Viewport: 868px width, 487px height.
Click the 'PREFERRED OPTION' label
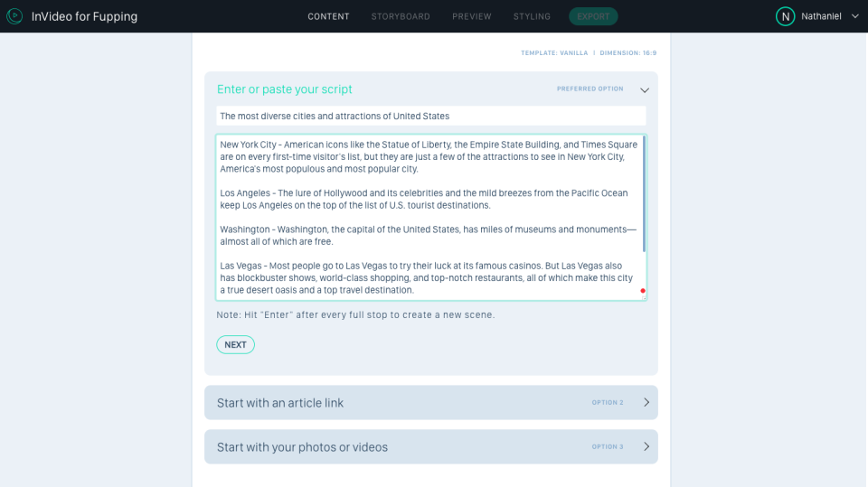pyautogui.click(x=590, y=89)
